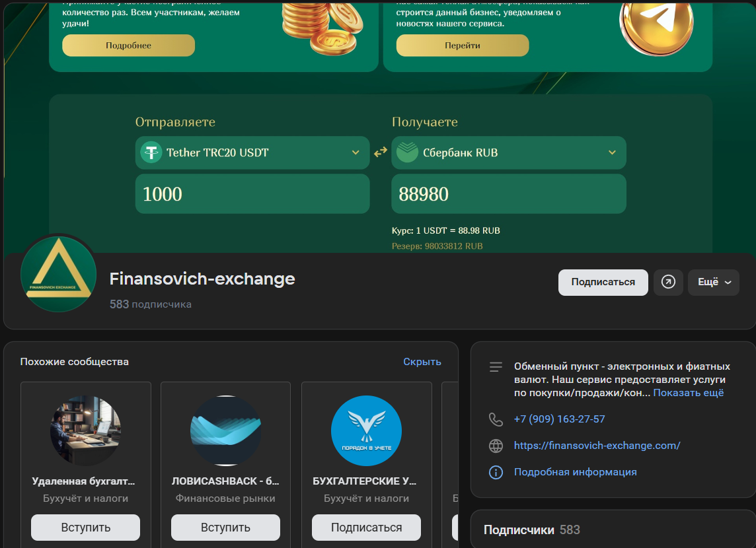Click the send amount field showing 1000

pyautogui.click(x=252, y=194)
